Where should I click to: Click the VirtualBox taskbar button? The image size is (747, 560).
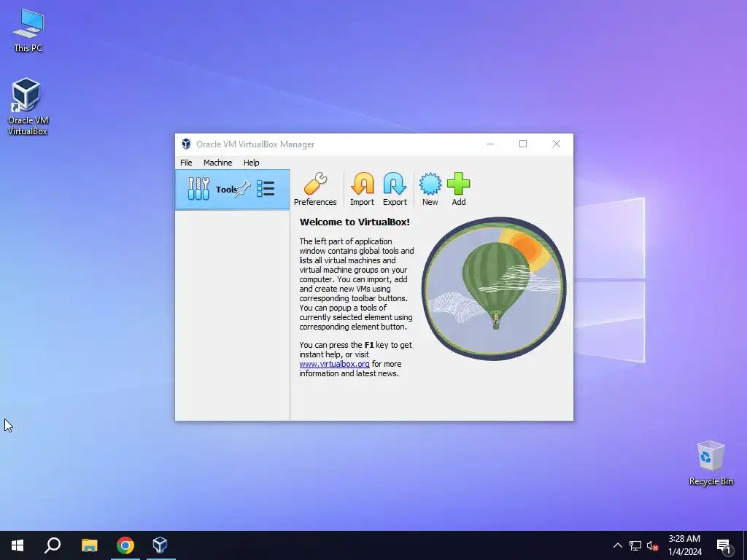click(x=160, y=545)
